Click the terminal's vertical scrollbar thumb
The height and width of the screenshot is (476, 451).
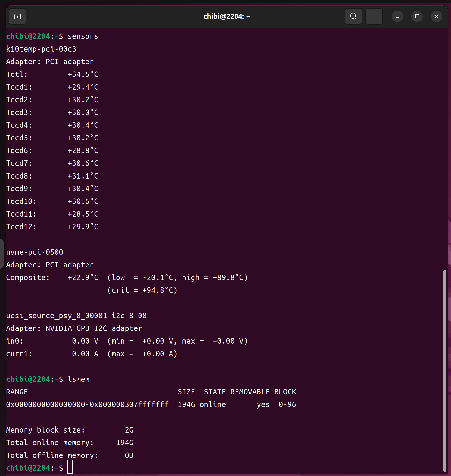point(445,371)
